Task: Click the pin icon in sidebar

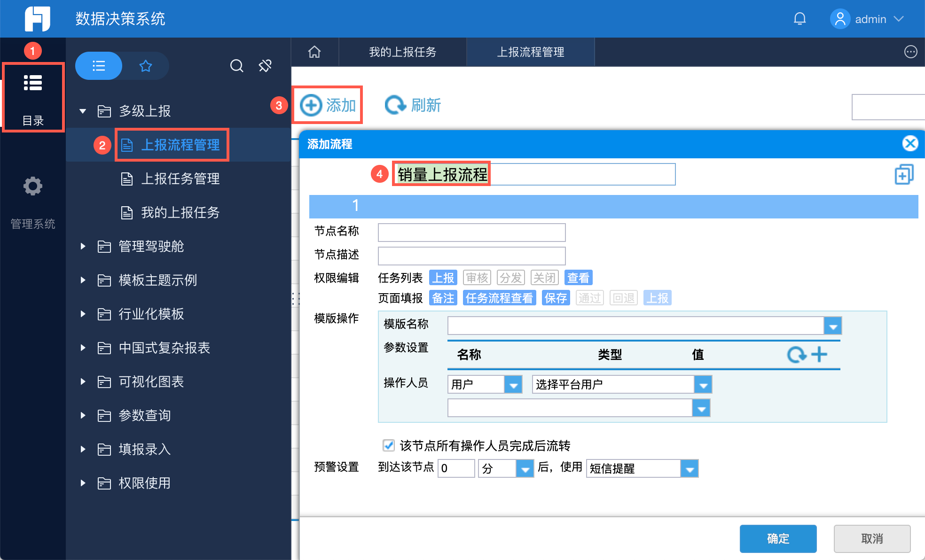Action: tap(265, 66)
